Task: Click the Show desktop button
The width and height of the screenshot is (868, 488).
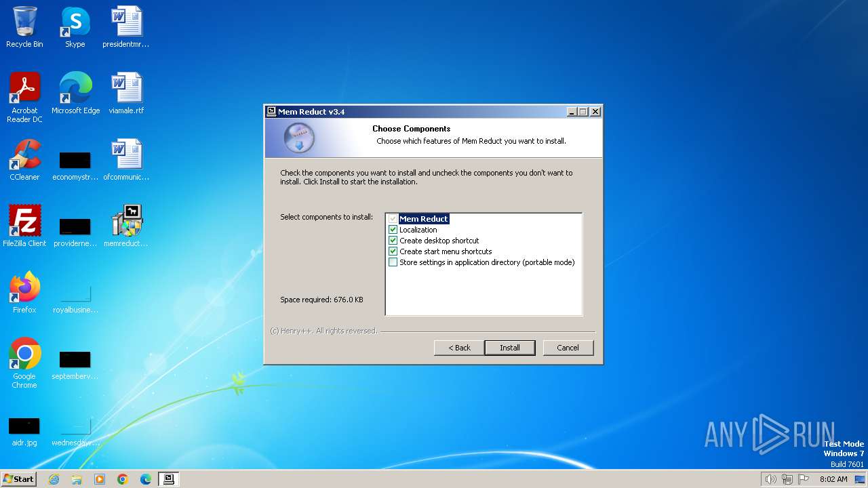Action: click(x=860, y=479)
